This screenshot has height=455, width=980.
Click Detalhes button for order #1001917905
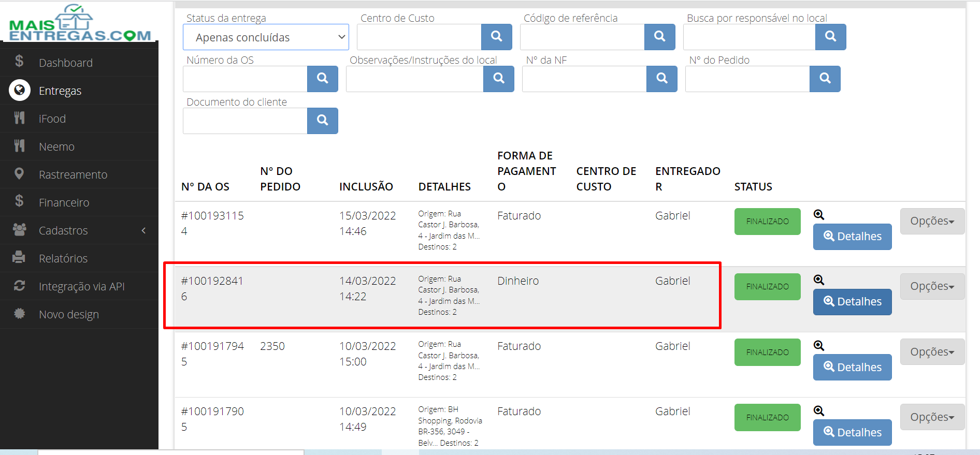[852, 433]
